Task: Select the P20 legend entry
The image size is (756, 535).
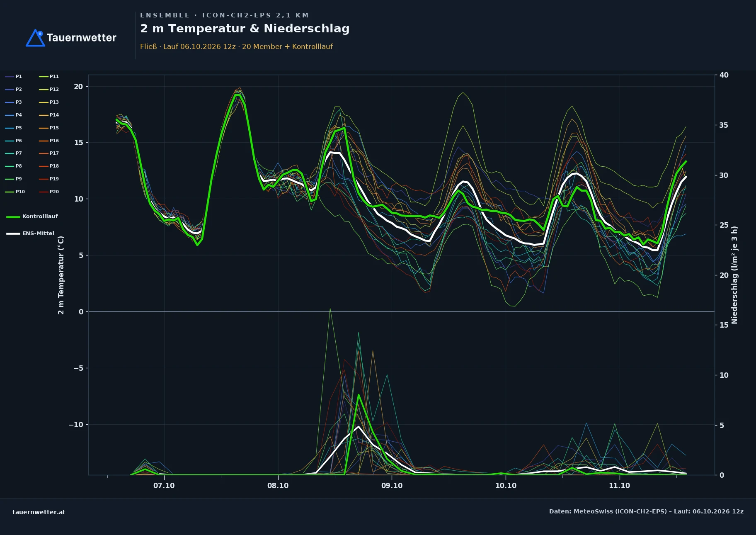Action: coord(49,192)
